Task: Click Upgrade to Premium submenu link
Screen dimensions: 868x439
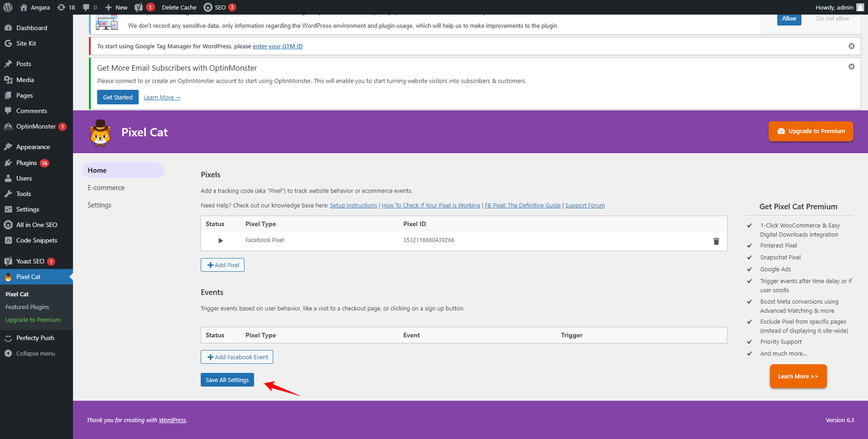Action: coord(33,320)
